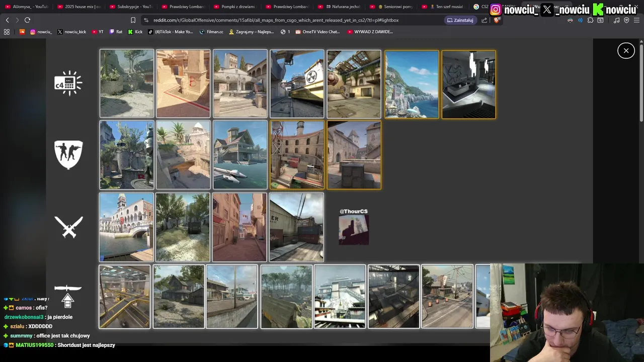
Task: Open the WYWIAD Z DAWIDE... bookmark
Action: pyautogui.click(x=370, y=32)
